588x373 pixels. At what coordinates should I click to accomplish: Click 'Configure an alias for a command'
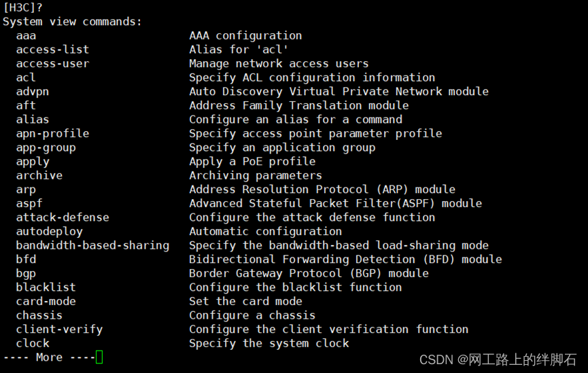[296, 120]
